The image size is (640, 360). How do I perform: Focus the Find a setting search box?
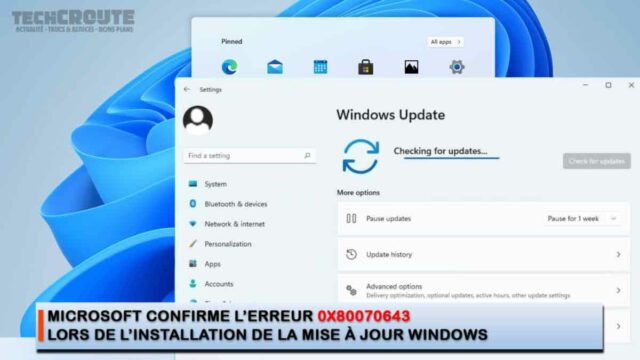(250, 156)
